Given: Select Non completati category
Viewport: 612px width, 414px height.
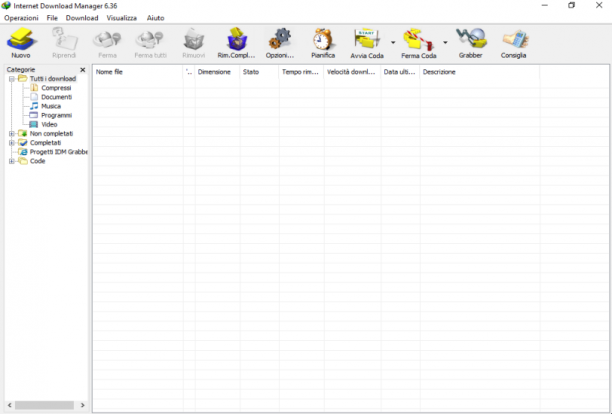Looking at the screenshot, I should [x=51, y=133].
